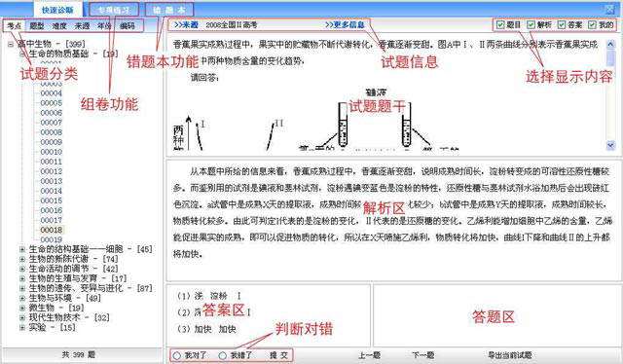Toggle the 解析 display checkbox

pyautogui.click(x=531, y=24)
